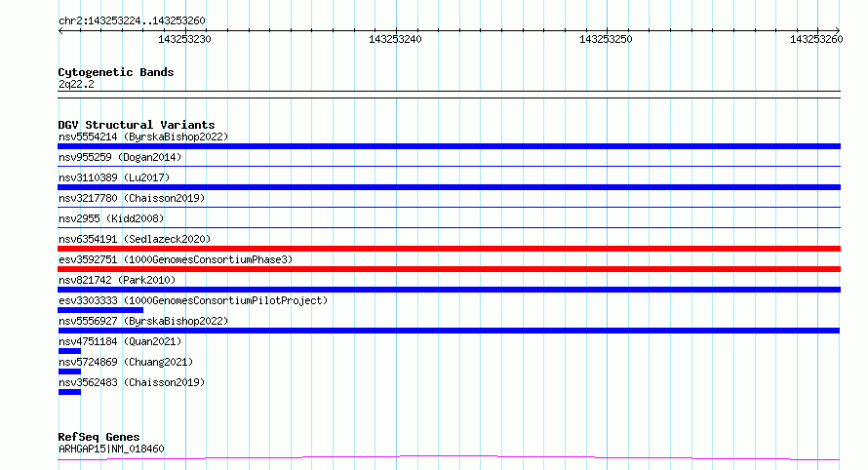Select the thin line under nsv2955 (Kidd2008)
Screen dimensions: 868x470
(x=449, y=227)
